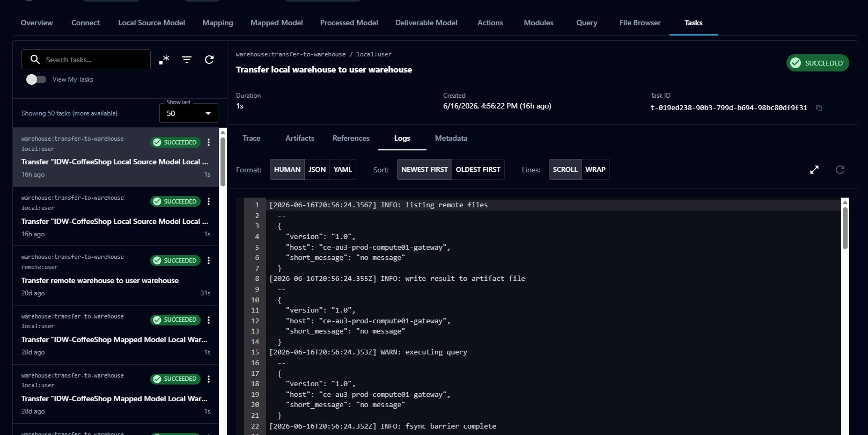
Task: Open kebab menu of first 16h ago task
Action: (x=209, y=142)
